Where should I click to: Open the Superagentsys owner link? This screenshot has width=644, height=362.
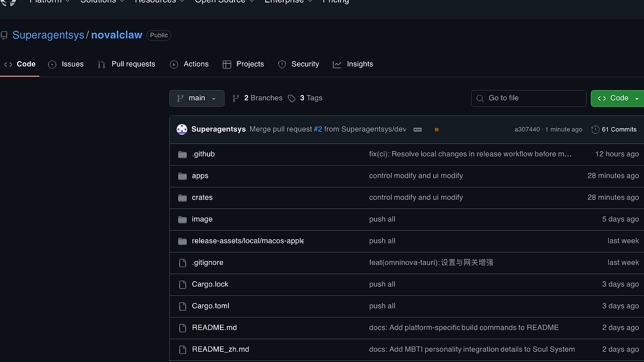(48, 35)
